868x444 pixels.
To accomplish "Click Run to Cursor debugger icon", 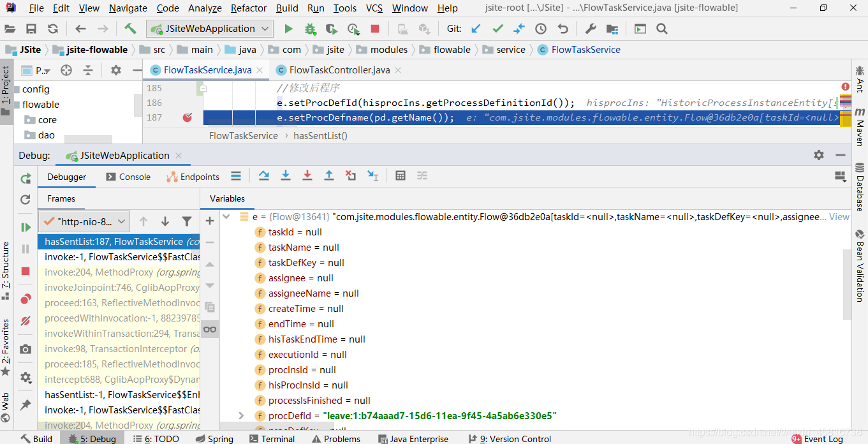I will pos(373,175).
